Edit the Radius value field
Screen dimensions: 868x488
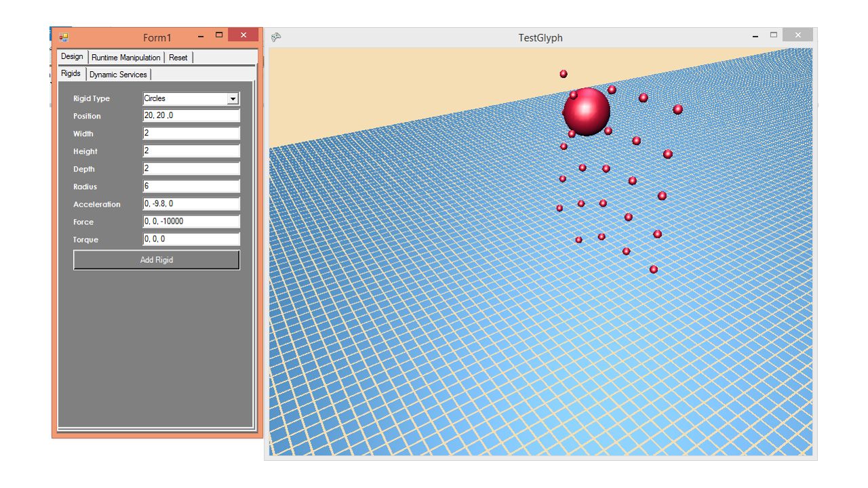click(191, 186)
